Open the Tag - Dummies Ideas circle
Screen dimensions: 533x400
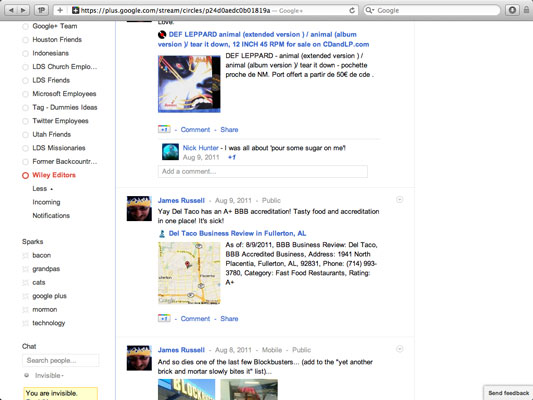[65, 107]
